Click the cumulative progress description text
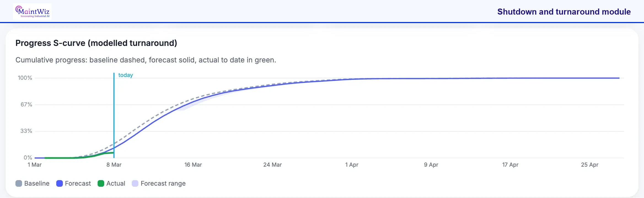Screen dimensions: 644x198 (x=146, y=60)
